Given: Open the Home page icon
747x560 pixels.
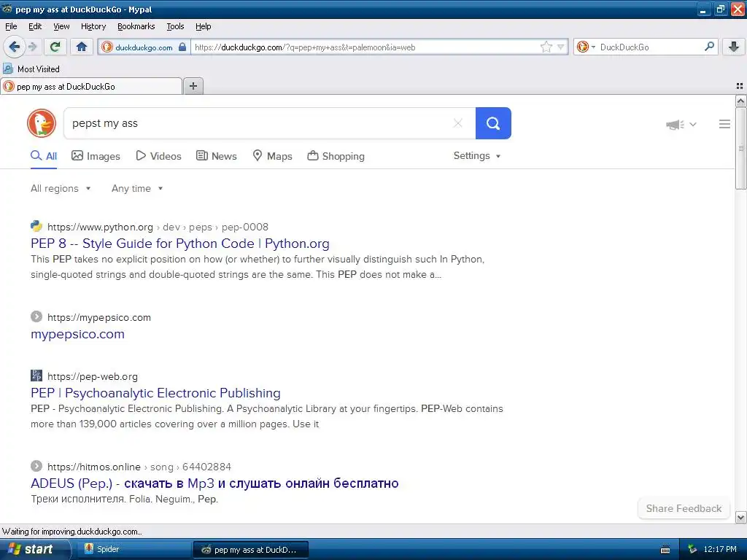Looking at the screenshot, I should coord(82,47).
